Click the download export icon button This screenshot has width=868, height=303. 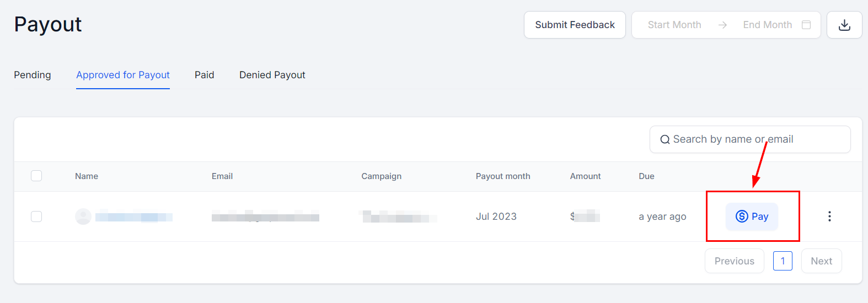pyautogui.click(x=844, y=25)
